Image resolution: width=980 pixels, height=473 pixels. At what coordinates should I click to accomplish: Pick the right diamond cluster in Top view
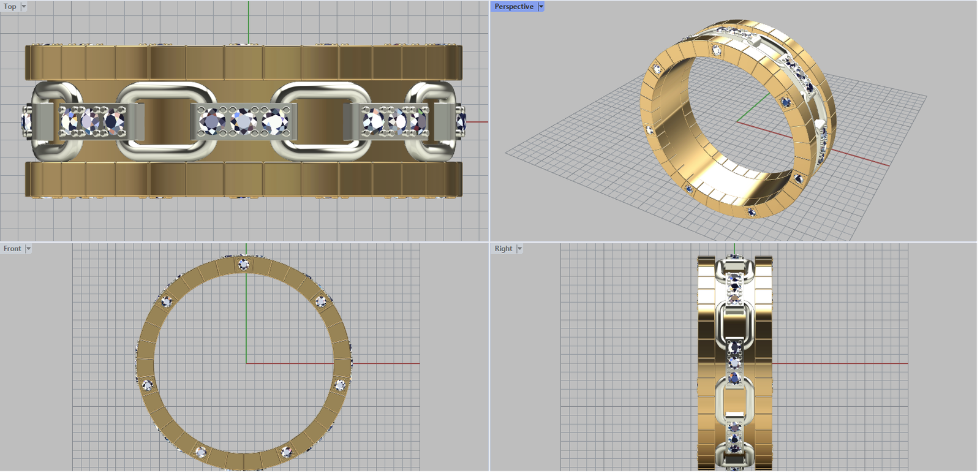pos(394,121)
